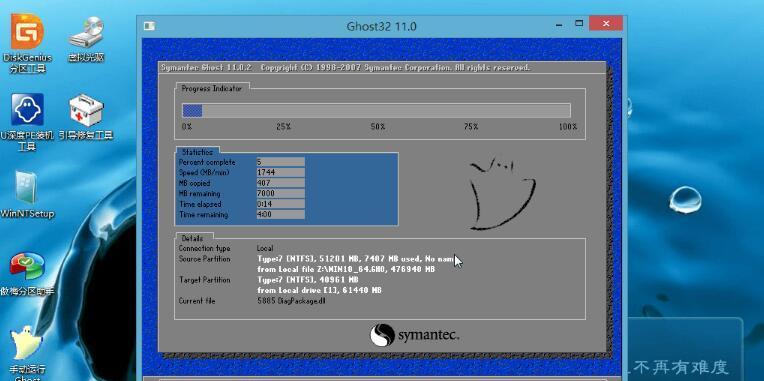The width and height of the screenshot is (764, 381).
Task: Click the Symantec logo in Ghost window
Action: click(414, 335)
